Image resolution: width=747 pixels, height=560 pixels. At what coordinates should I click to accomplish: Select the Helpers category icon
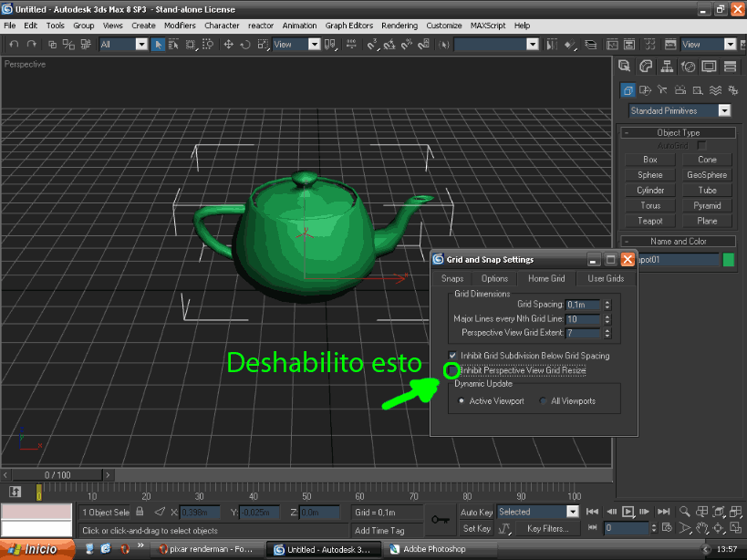coord(698,90)
